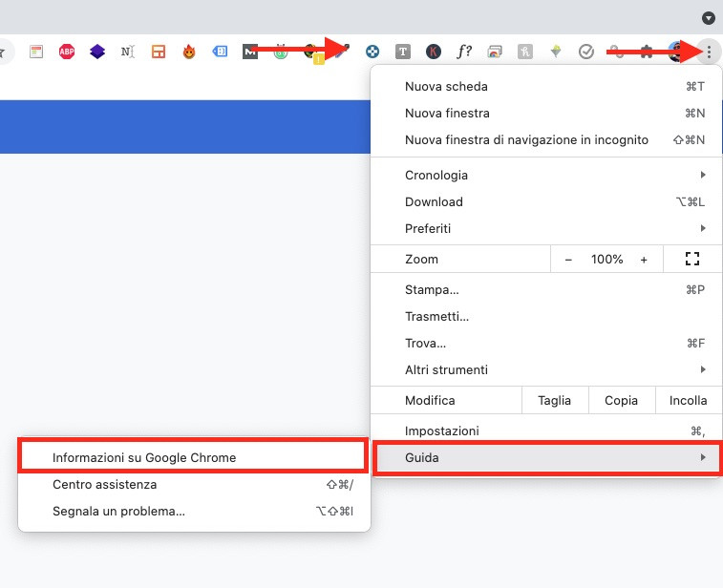Click the circled checkmark extension icon

tap(586, 52)
